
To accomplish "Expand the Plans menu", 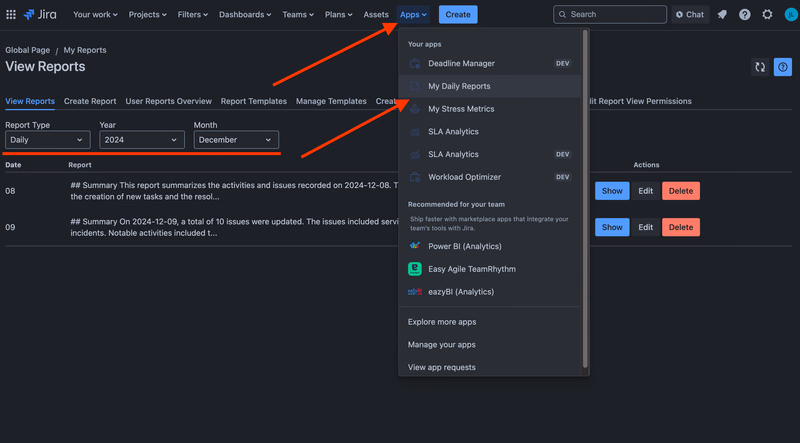I will [339, 14].
